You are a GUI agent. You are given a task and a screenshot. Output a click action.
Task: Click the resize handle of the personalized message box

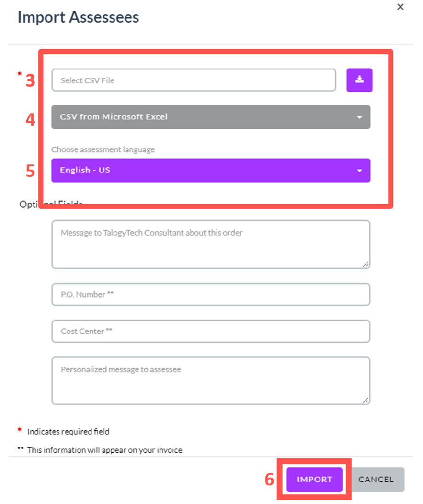point(366,400)
